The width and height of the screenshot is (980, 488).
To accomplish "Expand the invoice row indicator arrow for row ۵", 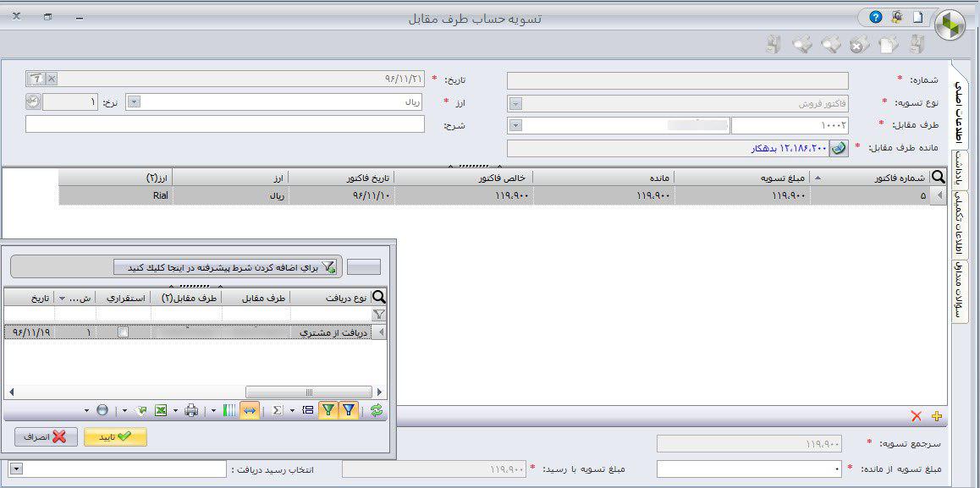I will point(939,195).
